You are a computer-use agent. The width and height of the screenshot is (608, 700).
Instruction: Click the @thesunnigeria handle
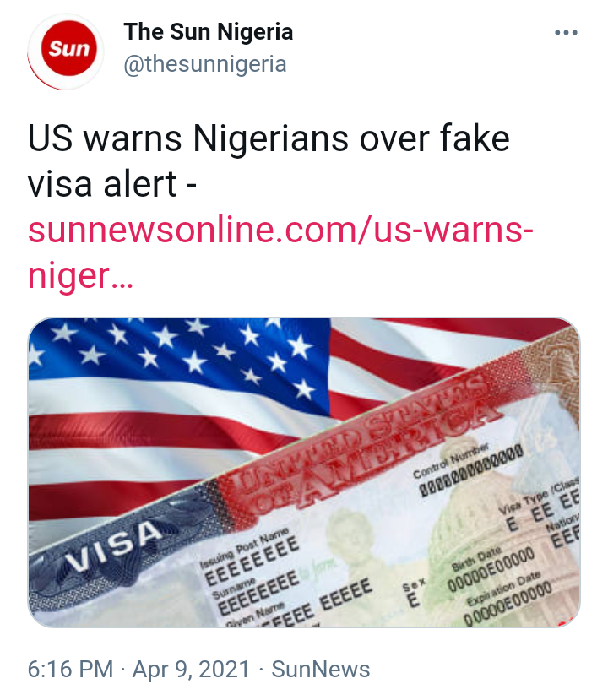pyautogui.click(x=205, y=64)
